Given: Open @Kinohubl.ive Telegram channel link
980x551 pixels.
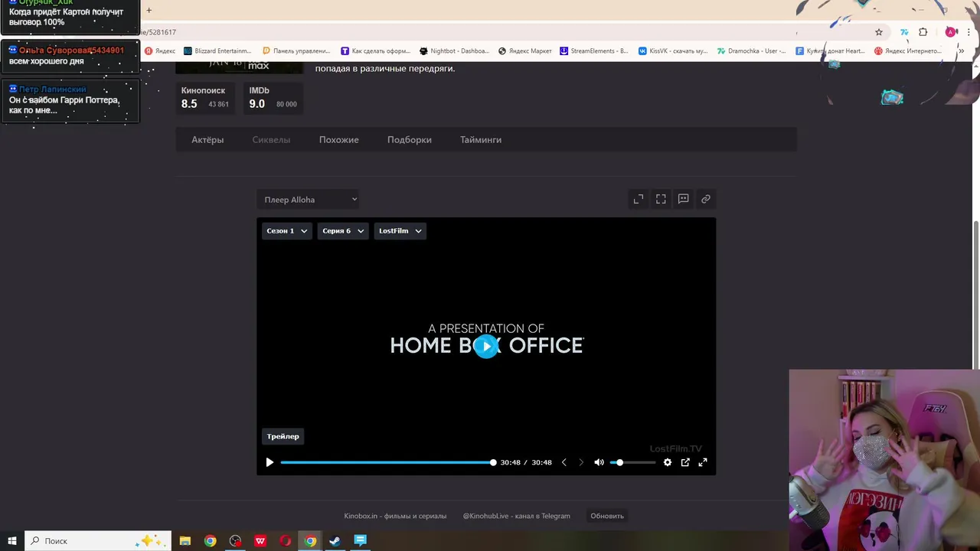Looking at the screenshot, I should click(x=517, y=516).
